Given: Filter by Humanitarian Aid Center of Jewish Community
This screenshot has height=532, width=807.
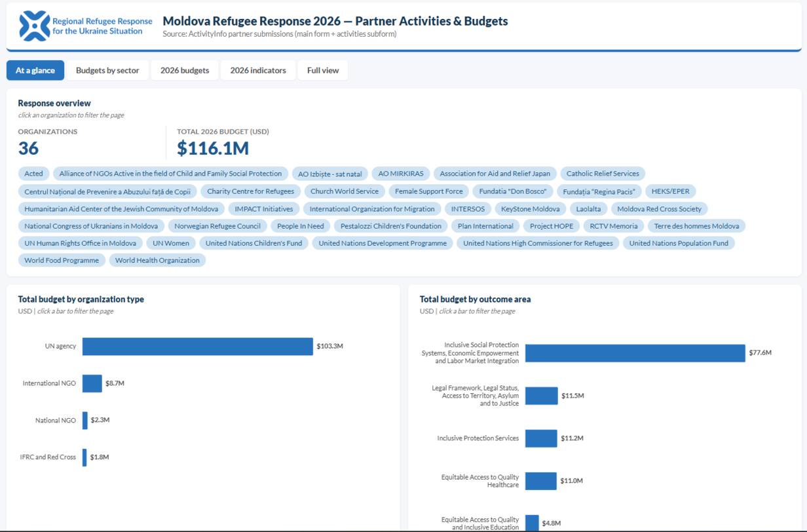Looking at the screenshot, I should coord(121,209).
